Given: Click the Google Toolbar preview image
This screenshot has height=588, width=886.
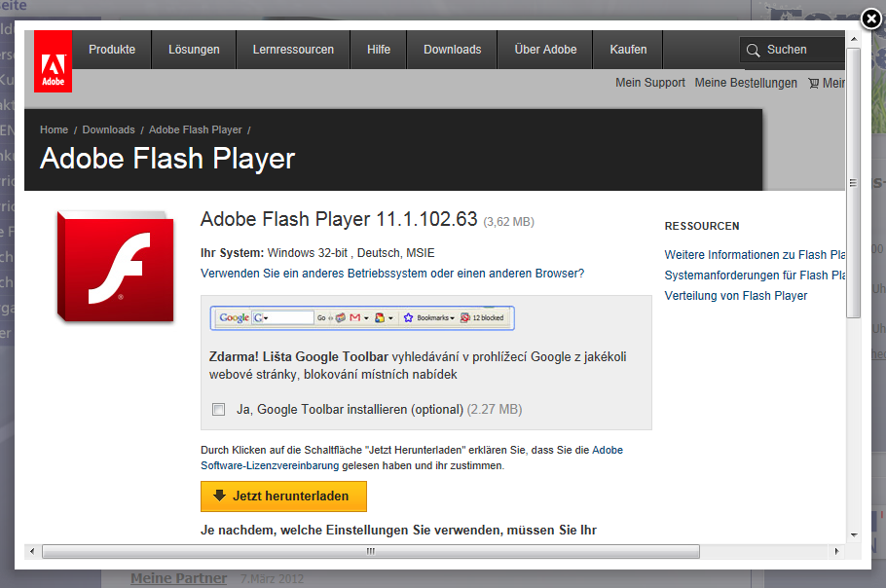Looking at the screenshot, I should (x=362, y=318).
